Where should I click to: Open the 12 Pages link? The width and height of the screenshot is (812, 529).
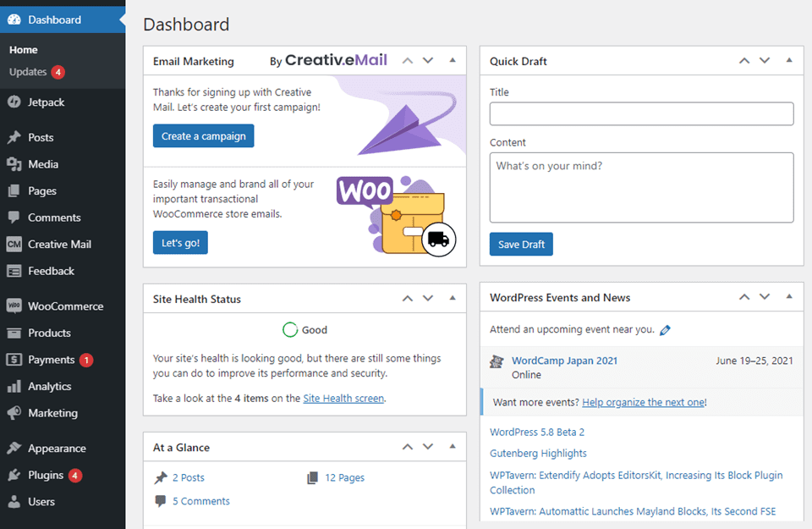click(x=345, y=477)
